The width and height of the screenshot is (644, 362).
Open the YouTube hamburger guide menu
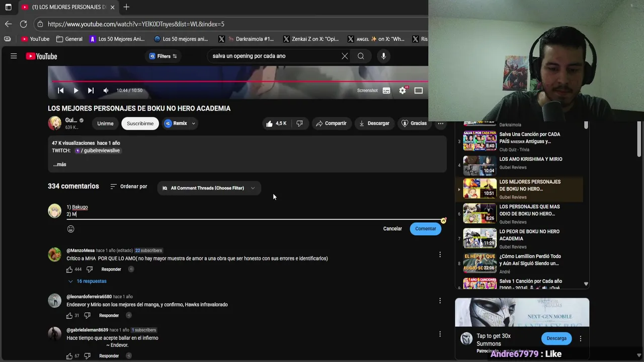14,56
